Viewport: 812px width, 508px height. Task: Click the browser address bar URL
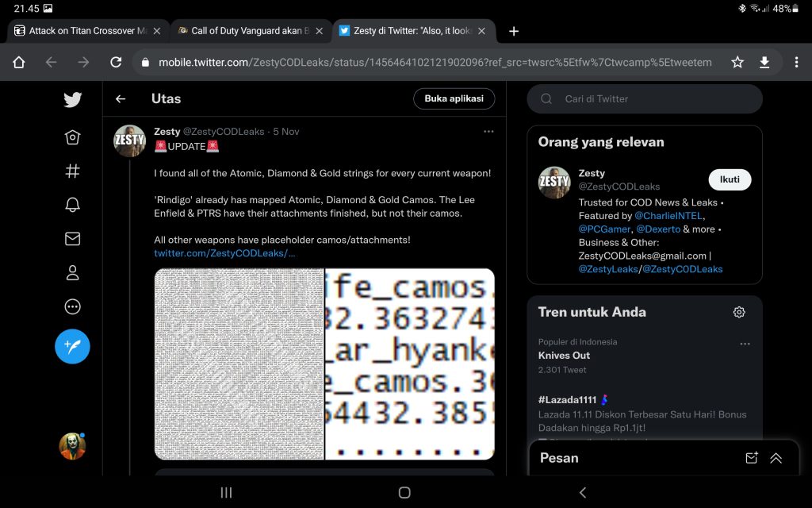435,62
